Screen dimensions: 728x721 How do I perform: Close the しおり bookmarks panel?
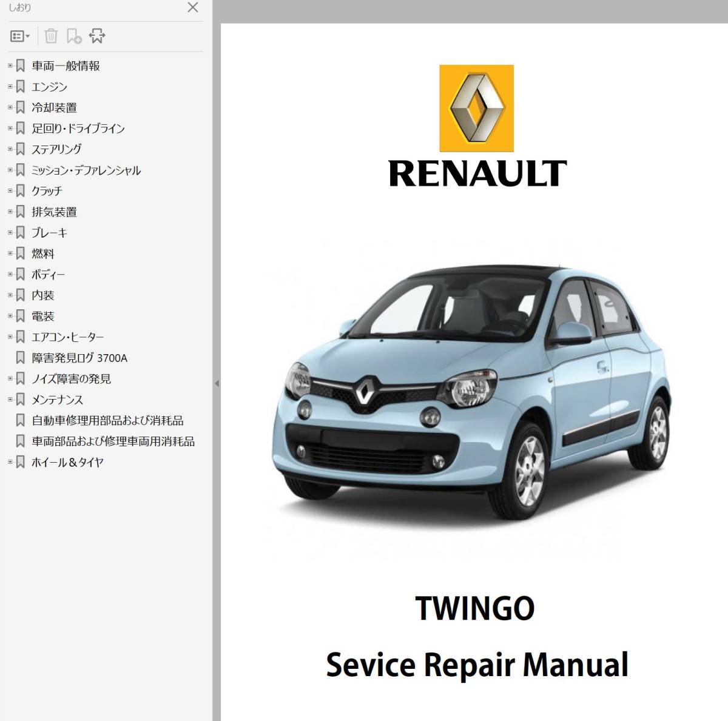coord(192,8)
